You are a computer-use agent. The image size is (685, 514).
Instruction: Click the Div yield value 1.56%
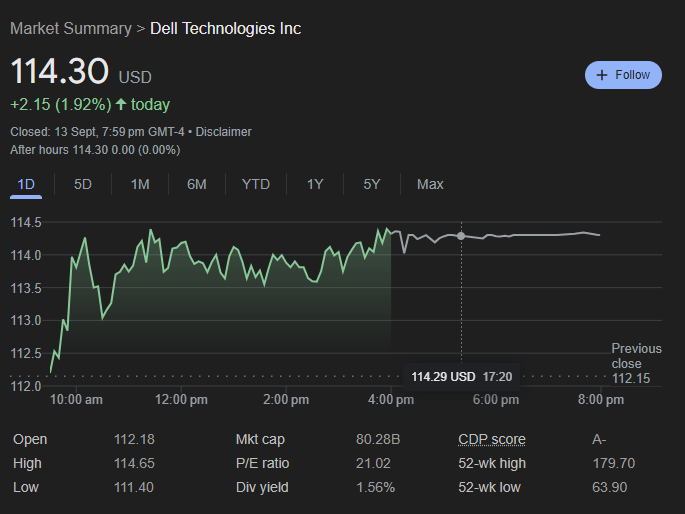click(375, 487)
